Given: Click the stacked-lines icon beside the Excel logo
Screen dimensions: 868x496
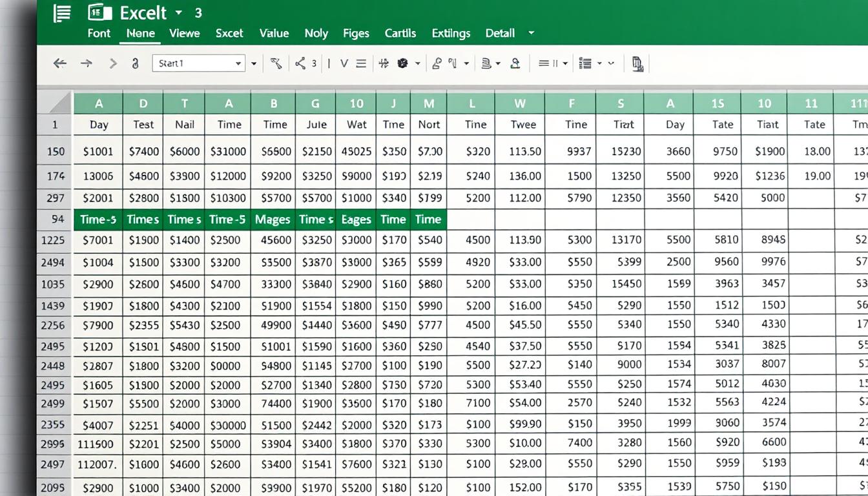Looking at the screenshot, I should tap(61, 13).
